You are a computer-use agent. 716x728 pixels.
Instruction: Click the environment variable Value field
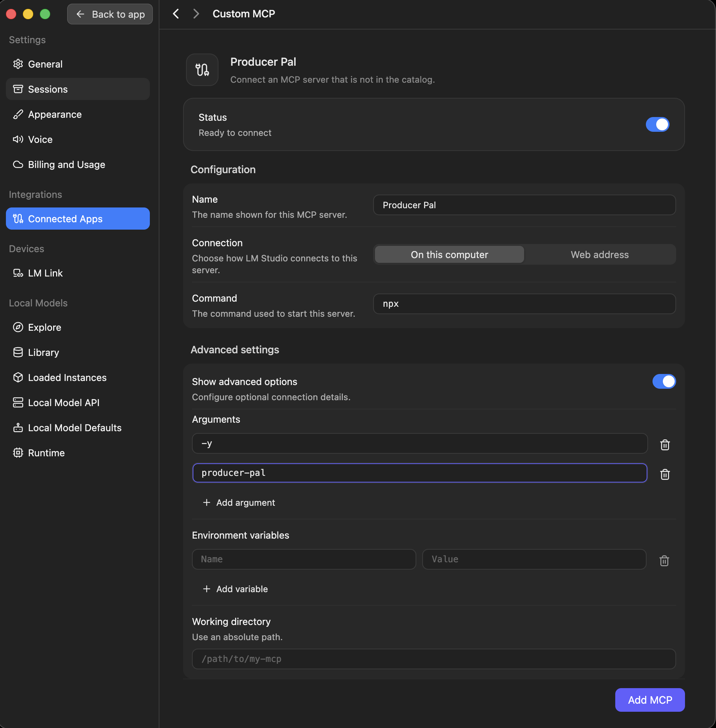534,559
